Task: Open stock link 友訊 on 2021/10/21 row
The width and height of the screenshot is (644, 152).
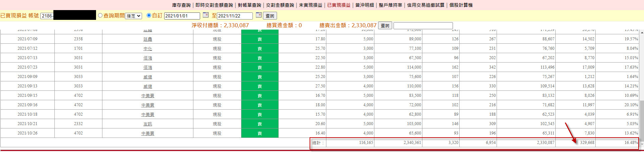Action: (x=148, y=124)
